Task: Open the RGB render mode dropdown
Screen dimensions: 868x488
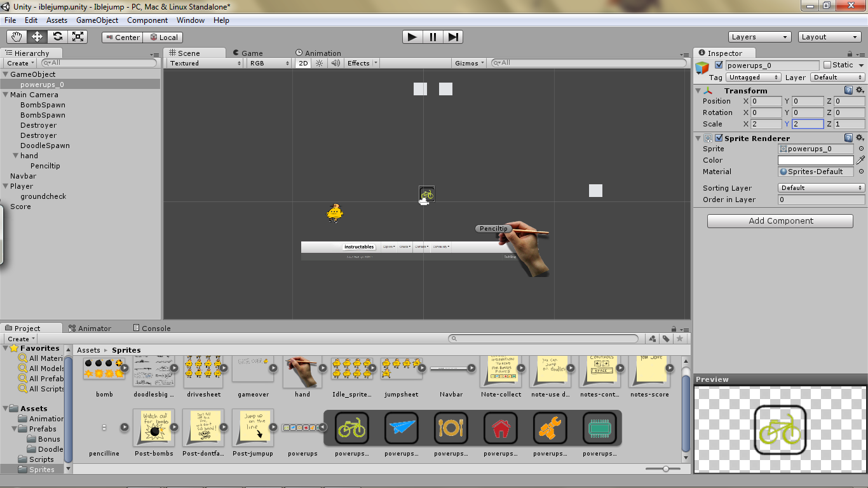Action: [x=269, y=63]
